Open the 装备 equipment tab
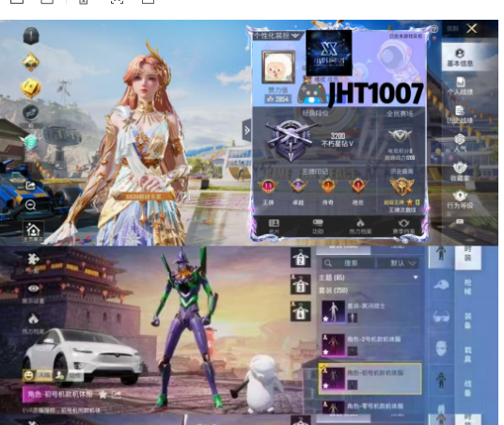This screenshot has height=425, width=504. [x=467, y=321]
